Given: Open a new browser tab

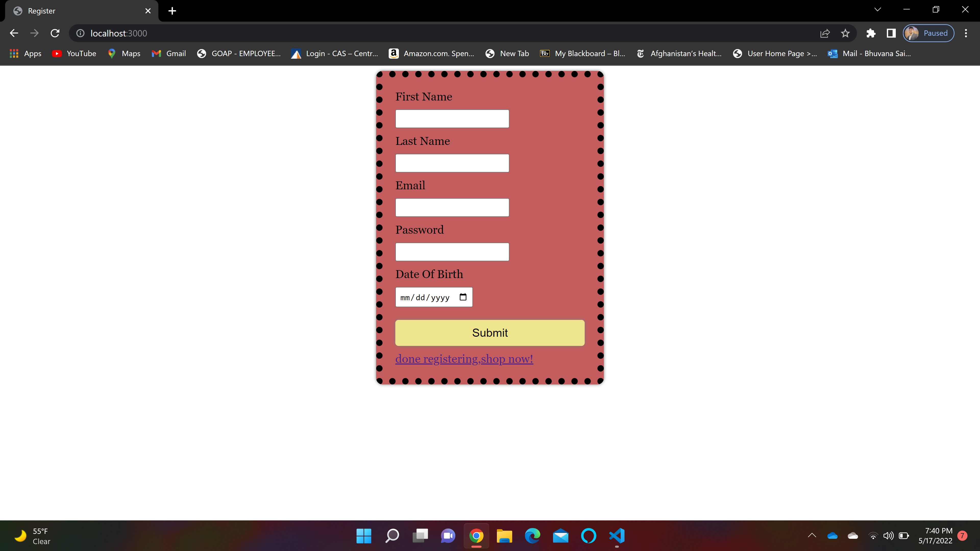Looking at the screenshot, I should pyautogui.click(x=172, y=11).
